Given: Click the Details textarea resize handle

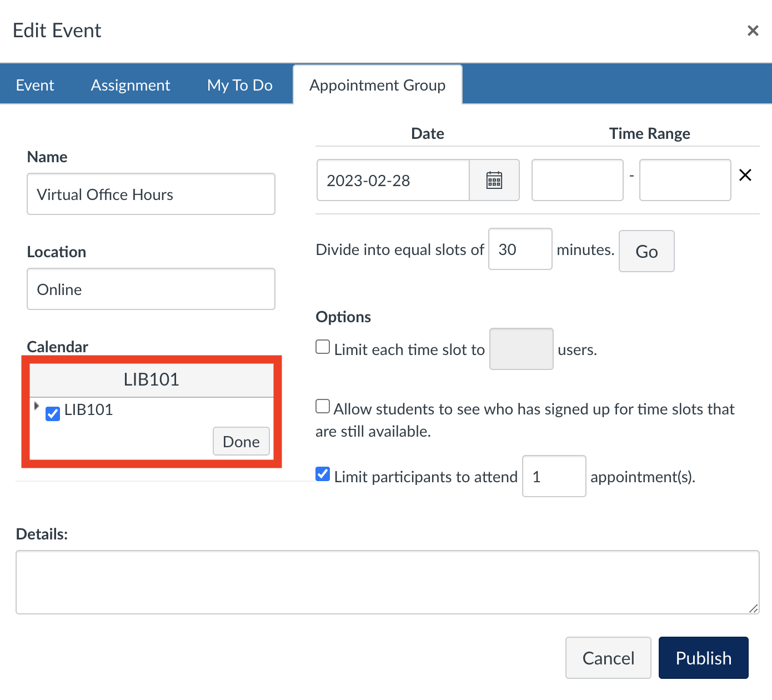Looking at the screenshot, I should [753, 609].
